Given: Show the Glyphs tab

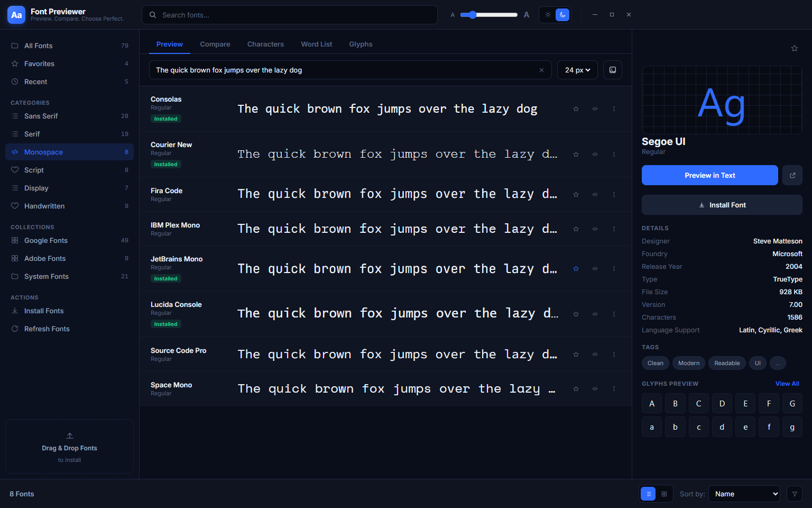Looking at the screenshot, I should click(x=361, y=44).
